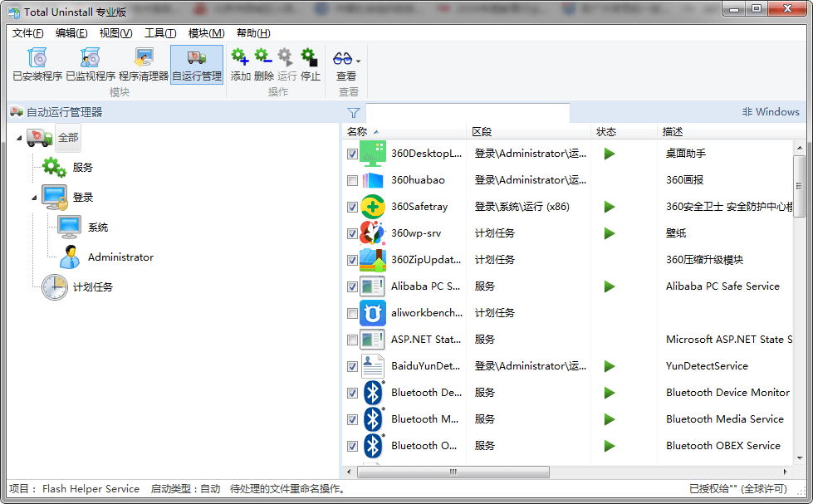Viewport: 813px width, 504px height.
Task: Click green running arrow for 360Safetray
Action: point(610,207)
